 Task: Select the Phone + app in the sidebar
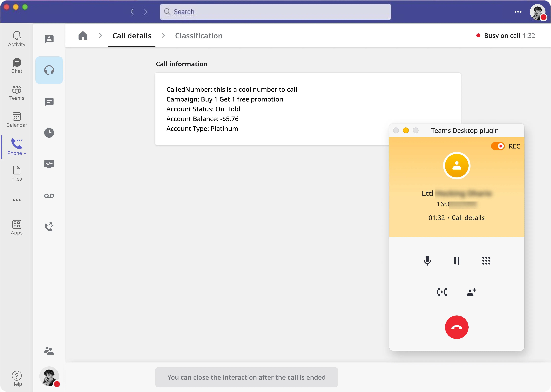point(17,147)
